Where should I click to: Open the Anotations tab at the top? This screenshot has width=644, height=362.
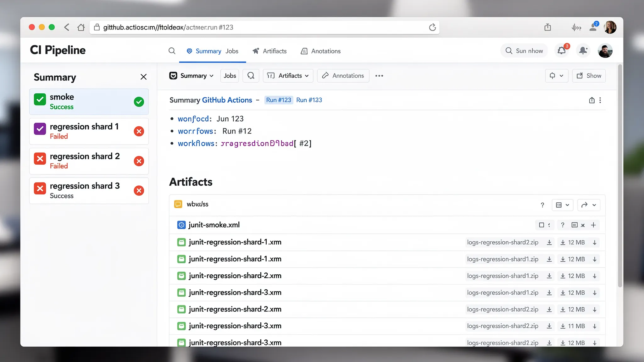point(325,51)
